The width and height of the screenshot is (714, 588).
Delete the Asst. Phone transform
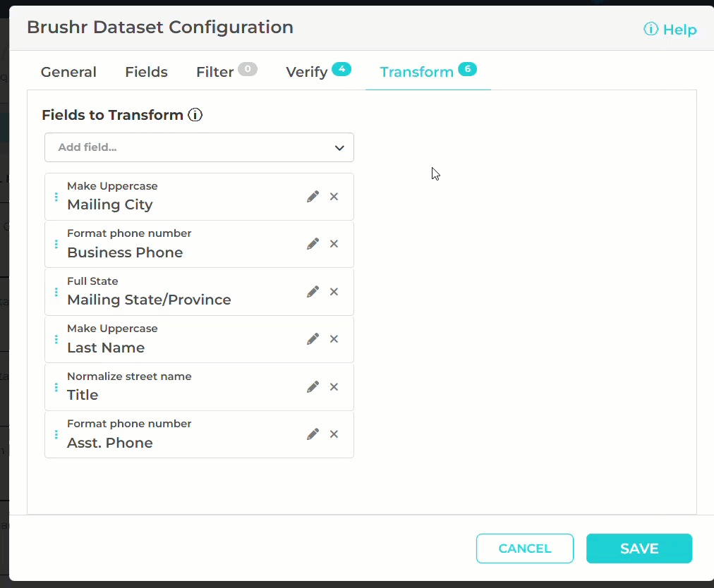334,434
